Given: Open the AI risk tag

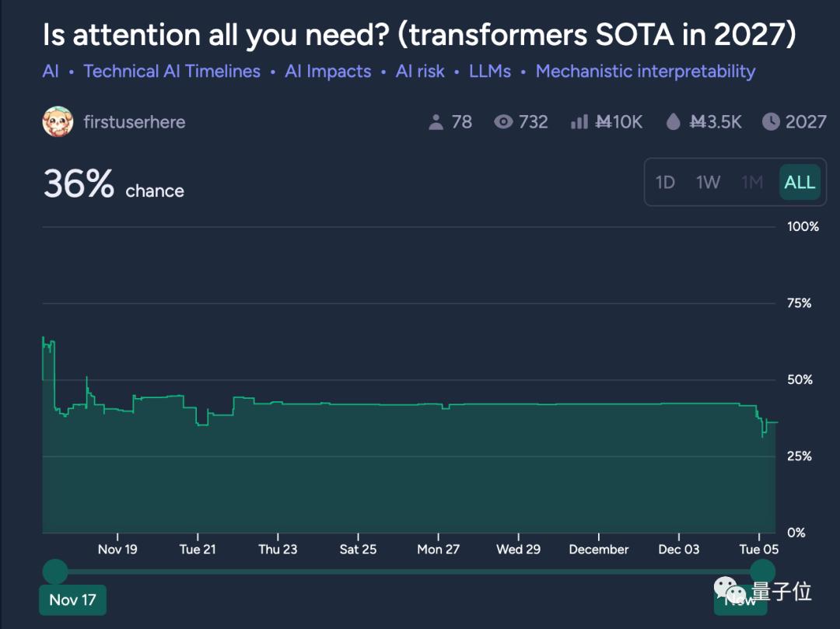Looking at the screenshot, I should (x=420, y=72).
